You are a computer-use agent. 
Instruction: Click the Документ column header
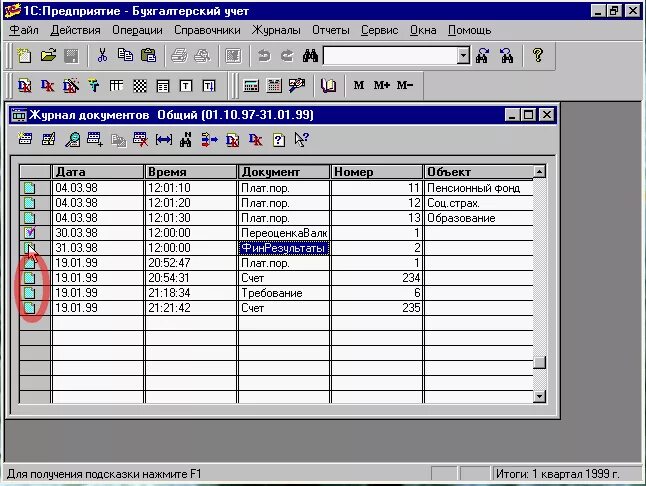click(x=284, y=172)
